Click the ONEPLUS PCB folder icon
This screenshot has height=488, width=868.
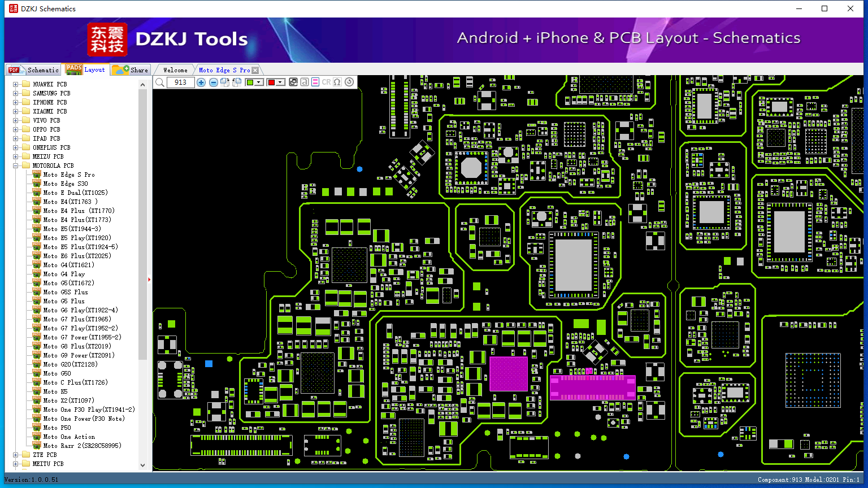tap(25, 147)
